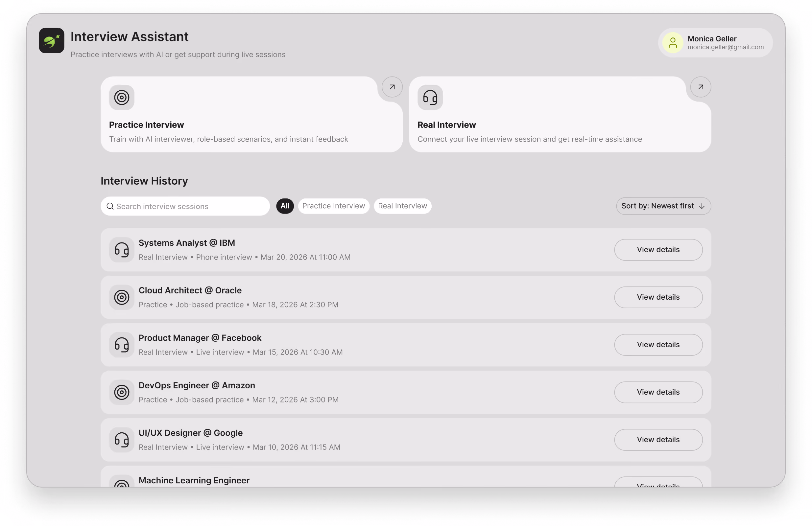Viewport: 812px width, 527px height.
Task: Filter by Practice Interview tab
Action: (333, 206)
